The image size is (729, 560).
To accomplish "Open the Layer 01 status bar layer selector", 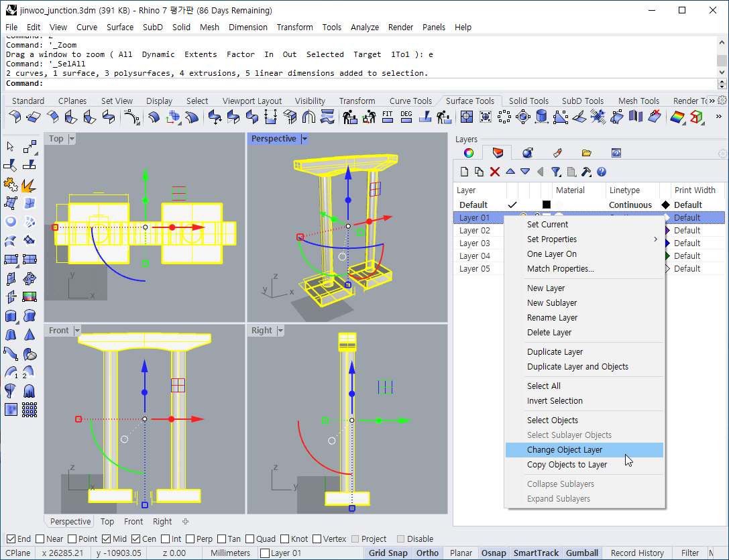I will click(281, 553).
